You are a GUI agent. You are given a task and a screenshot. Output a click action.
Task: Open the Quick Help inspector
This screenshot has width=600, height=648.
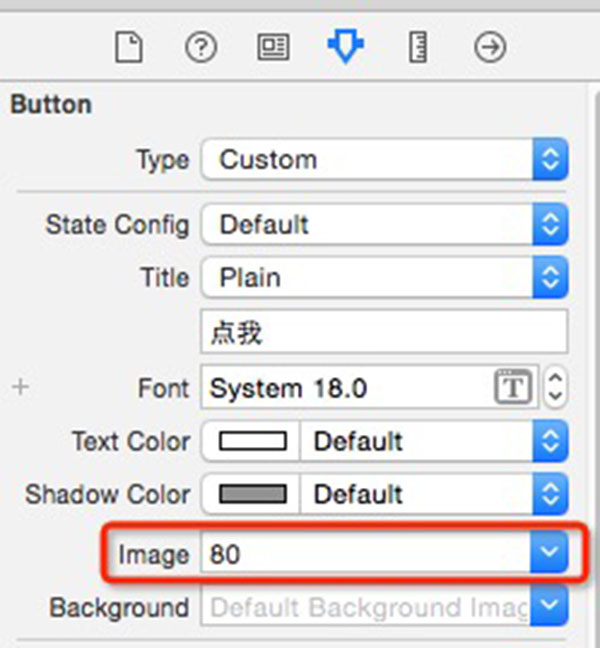201,47
